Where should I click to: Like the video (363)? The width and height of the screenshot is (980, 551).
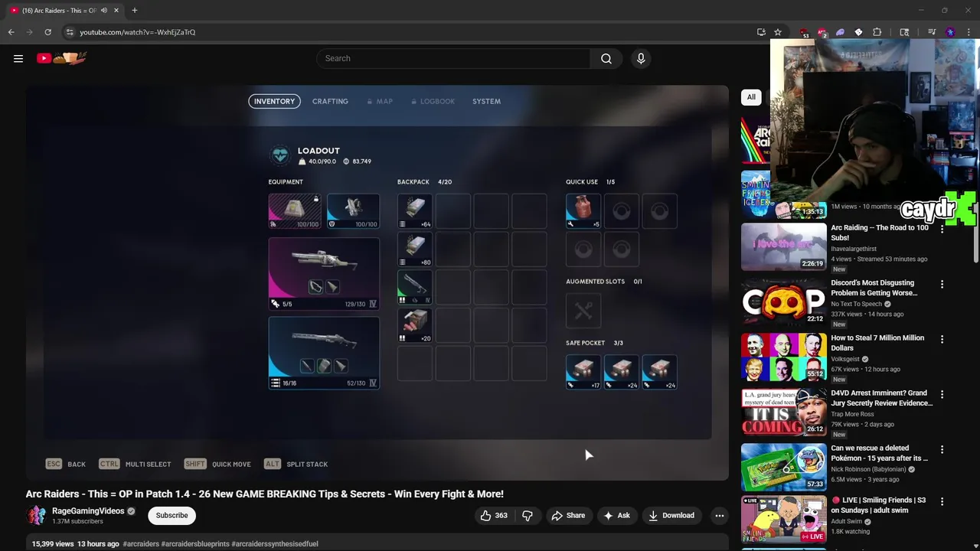(494, 516)
